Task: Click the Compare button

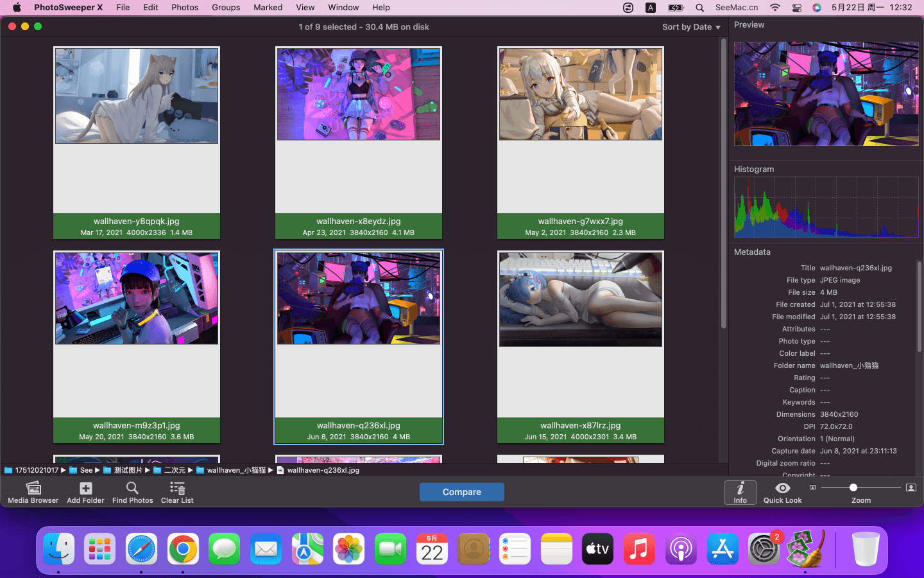Action: tap(462, 492)
